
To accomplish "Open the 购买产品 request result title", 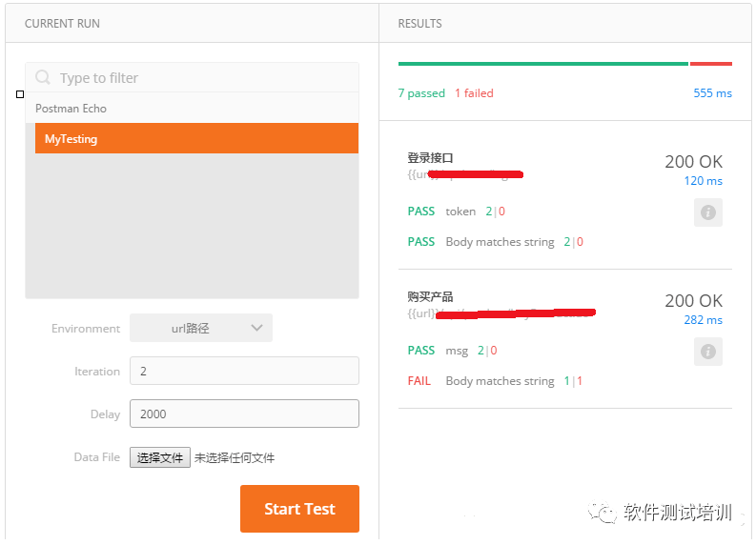I will coord(430,297).
